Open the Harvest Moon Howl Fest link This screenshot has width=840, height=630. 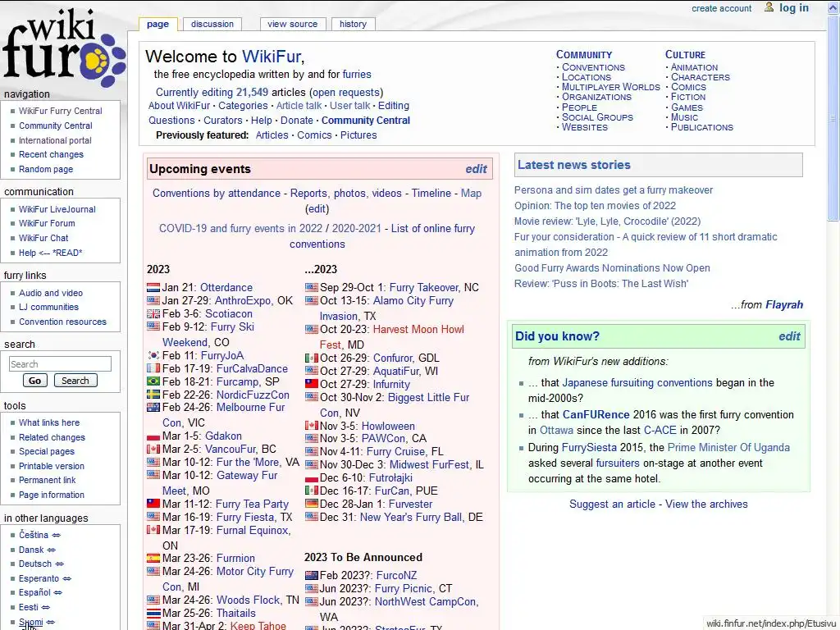(x=392, y=337)
